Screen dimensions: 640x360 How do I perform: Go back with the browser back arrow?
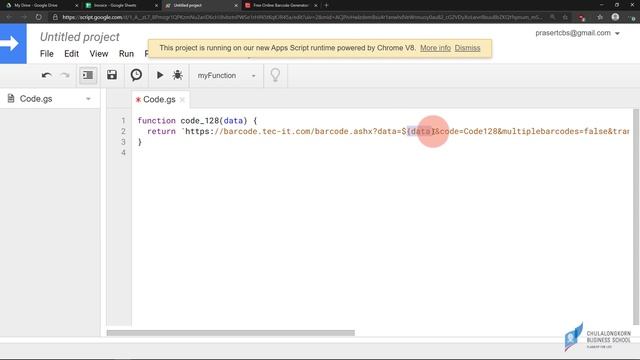point(9,17)
